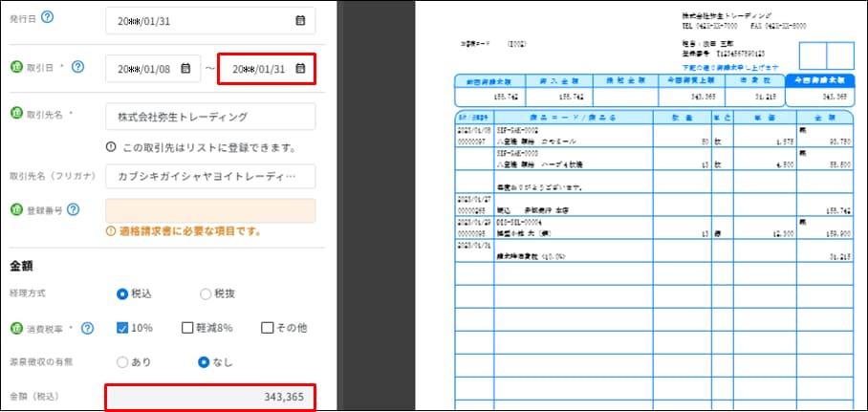The height and width of the screenshot is (412, 868).
Task: Enable the 軽減8% checkbox
Action: click(x=188, y=328)
